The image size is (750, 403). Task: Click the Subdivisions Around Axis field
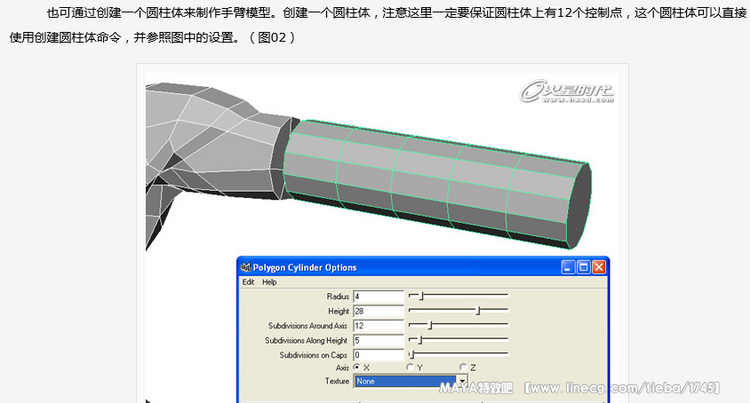pyautogui.click(x=376, y=326)
